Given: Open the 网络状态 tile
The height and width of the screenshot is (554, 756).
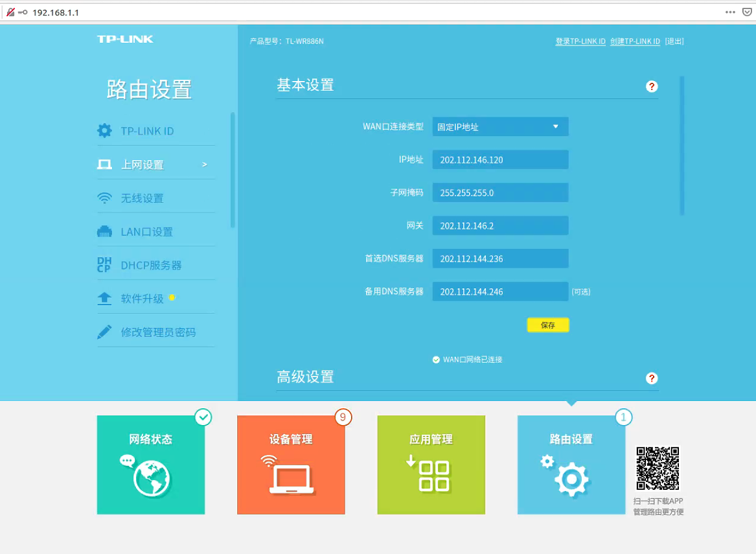Looking at the screenshot, I should click(x=151, y=465).
